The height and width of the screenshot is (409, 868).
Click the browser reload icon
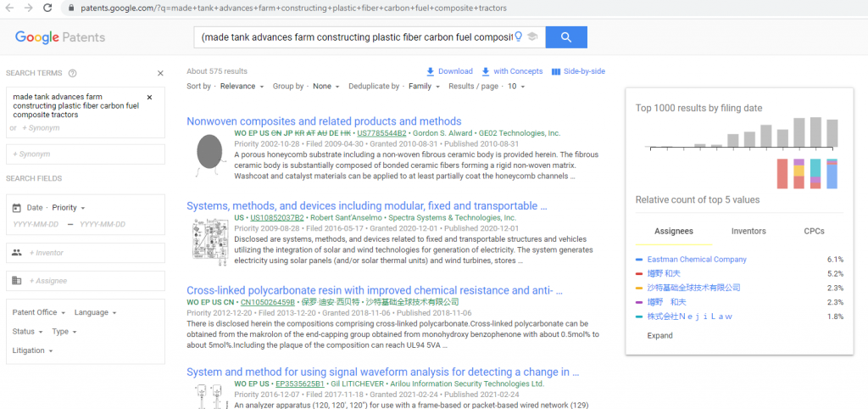pyautogui.click(x=47, y=8)
